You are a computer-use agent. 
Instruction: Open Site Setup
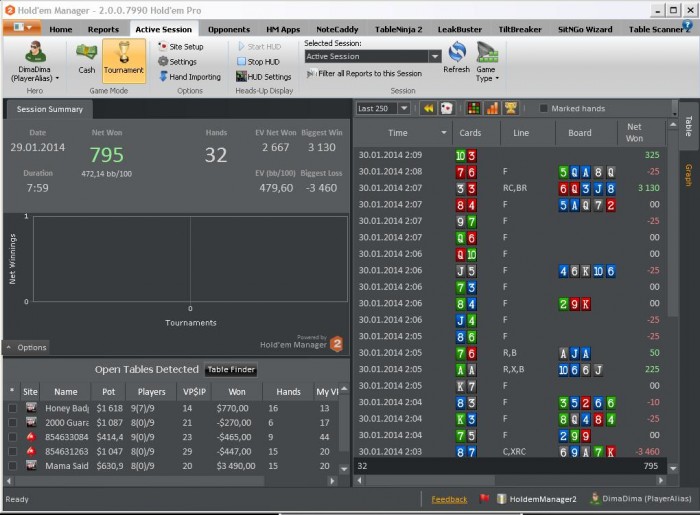[x=181, y=46]
